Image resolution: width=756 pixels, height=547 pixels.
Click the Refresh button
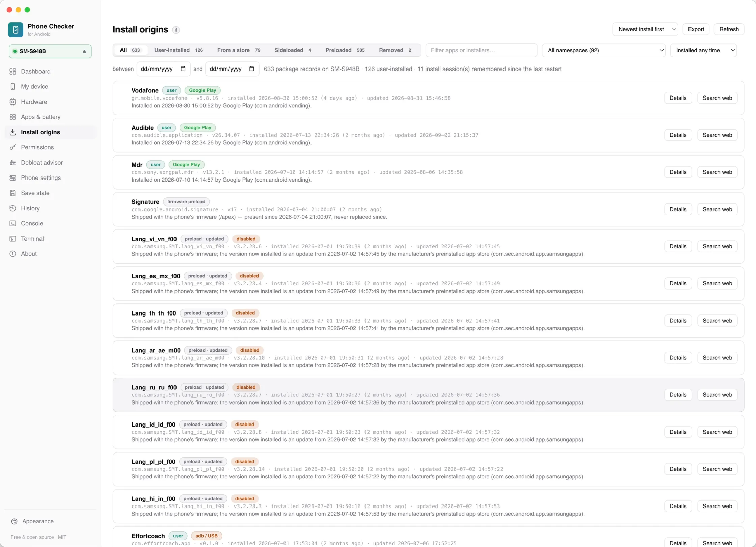click(729, 29)
